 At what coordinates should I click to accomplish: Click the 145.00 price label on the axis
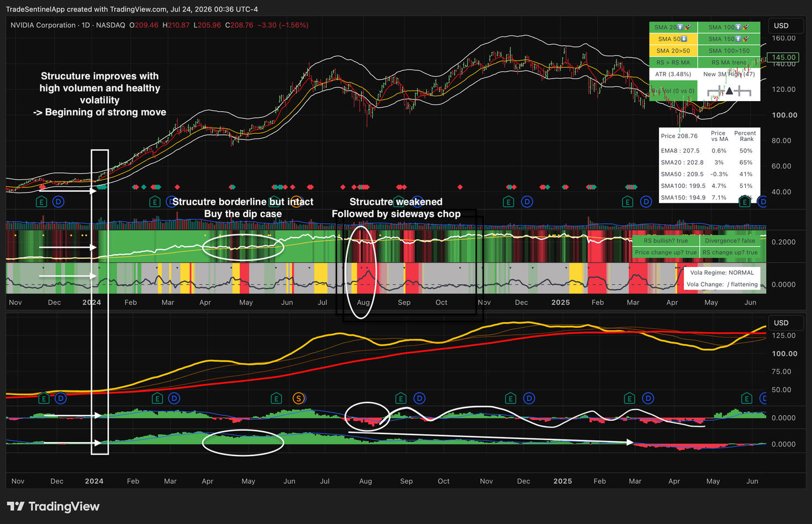[784, 57]
